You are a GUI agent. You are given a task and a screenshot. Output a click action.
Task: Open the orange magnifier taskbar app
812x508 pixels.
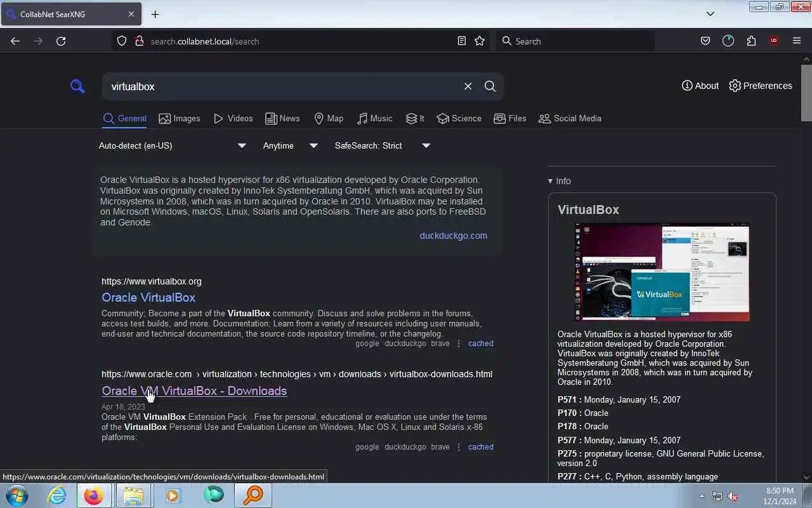(x=253, y=495)
